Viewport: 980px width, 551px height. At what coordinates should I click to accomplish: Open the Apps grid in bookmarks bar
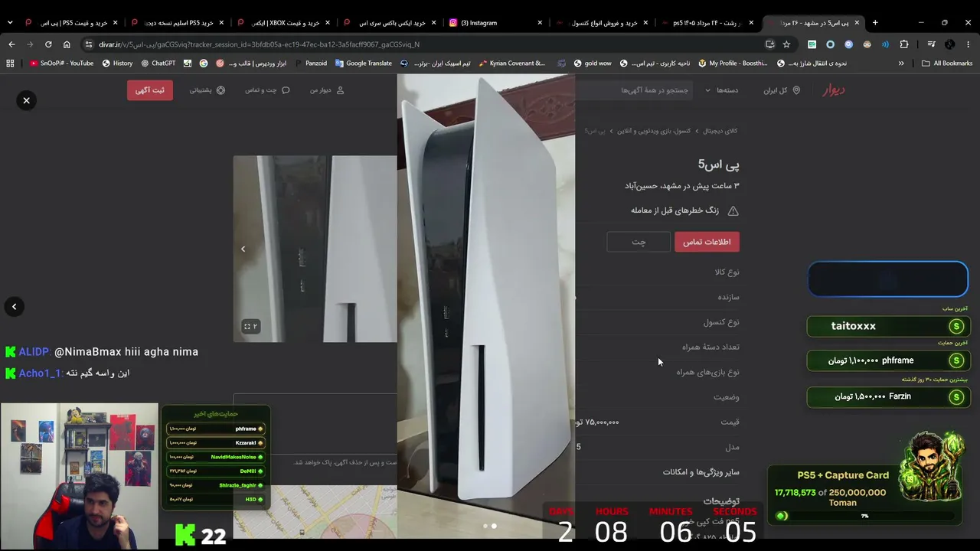10,64
